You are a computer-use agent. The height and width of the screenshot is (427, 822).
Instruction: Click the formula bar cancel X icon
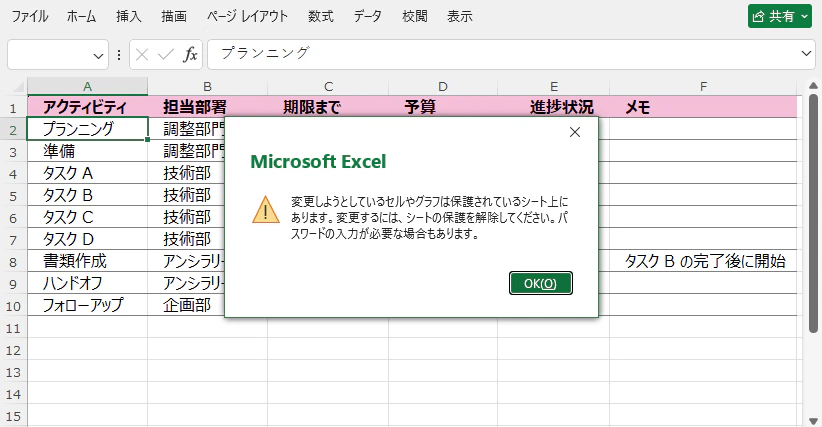pos(142,54)
